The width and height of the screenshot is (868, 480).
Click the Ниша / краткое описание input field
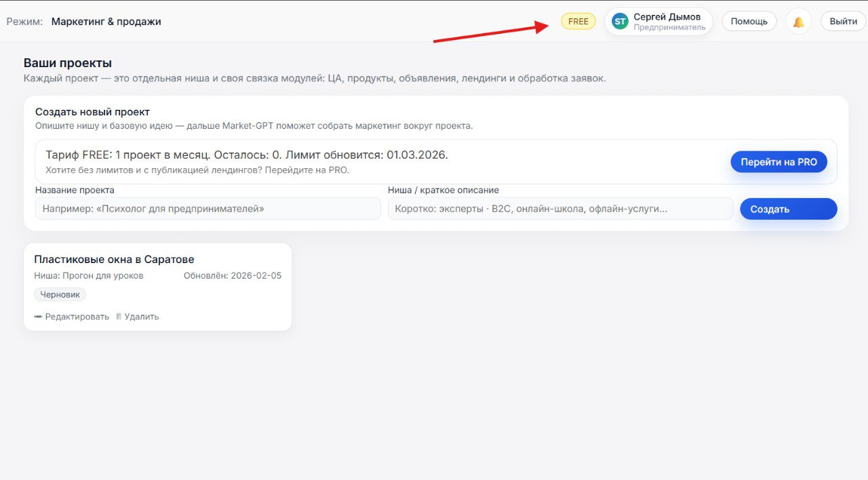coord(560,208)
